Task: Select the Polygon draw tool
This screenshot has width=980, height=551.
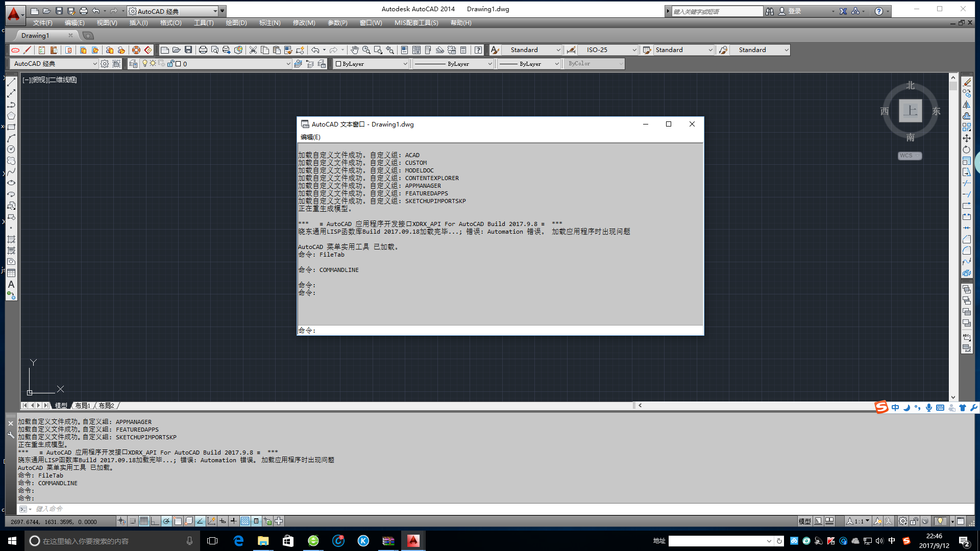Action: point(11,116)
